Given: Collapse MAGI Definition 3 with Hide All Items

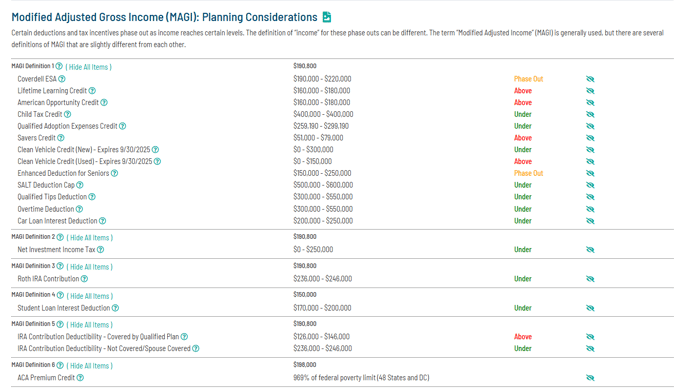Looking at the screenshot, I should (x=90, y=267).
